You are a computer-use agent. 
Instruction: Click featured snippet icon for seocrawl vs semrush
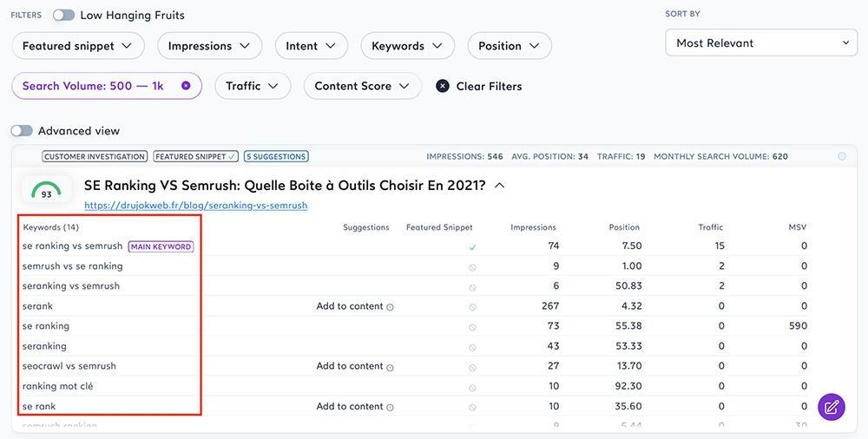click(x=472, y=368)
